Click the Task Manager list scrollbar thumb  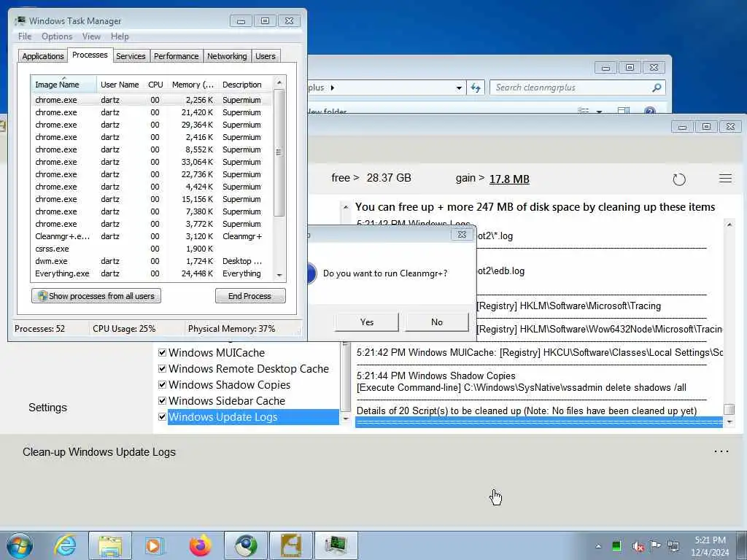279,152
